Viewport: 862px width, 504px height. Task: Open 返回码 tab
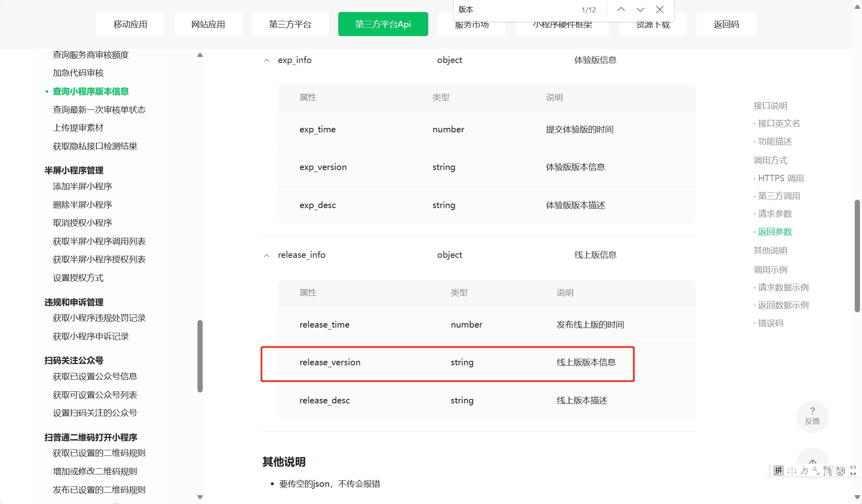(x=726, y=24)
